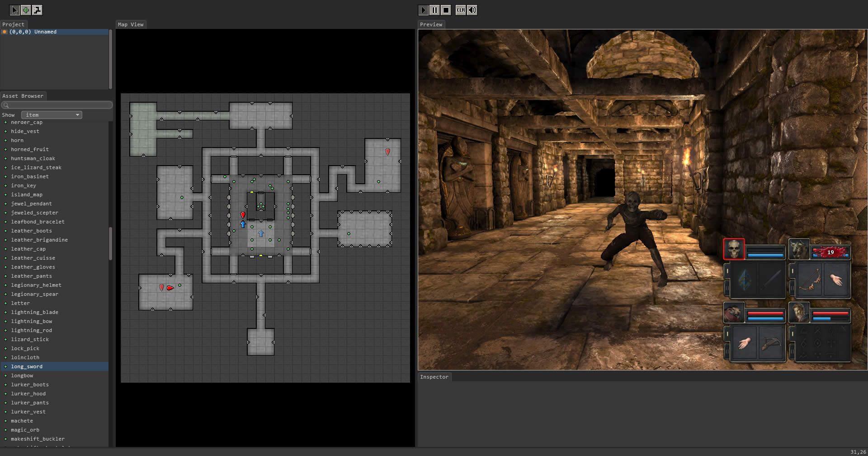The width and height of the screenshot is (868, 456).
Task: Select lightning_blade in the asset list
Action: coord(34,312)
